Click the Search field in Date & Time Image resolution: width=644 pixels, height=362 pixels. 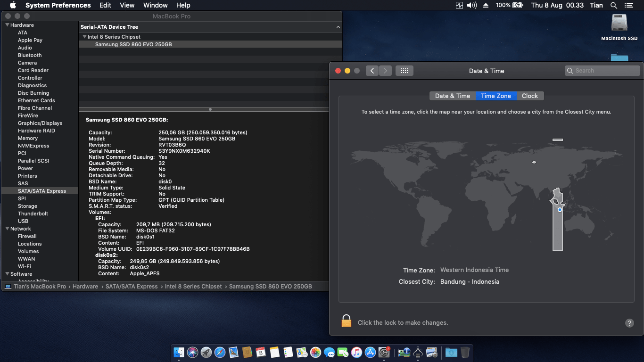[x=603, y=71]
